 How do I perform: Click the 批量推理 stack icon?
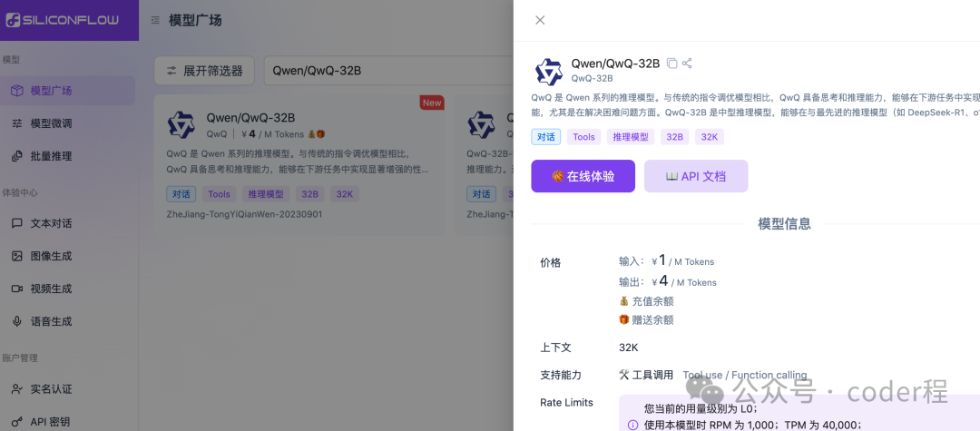click(x=17, y=156)
